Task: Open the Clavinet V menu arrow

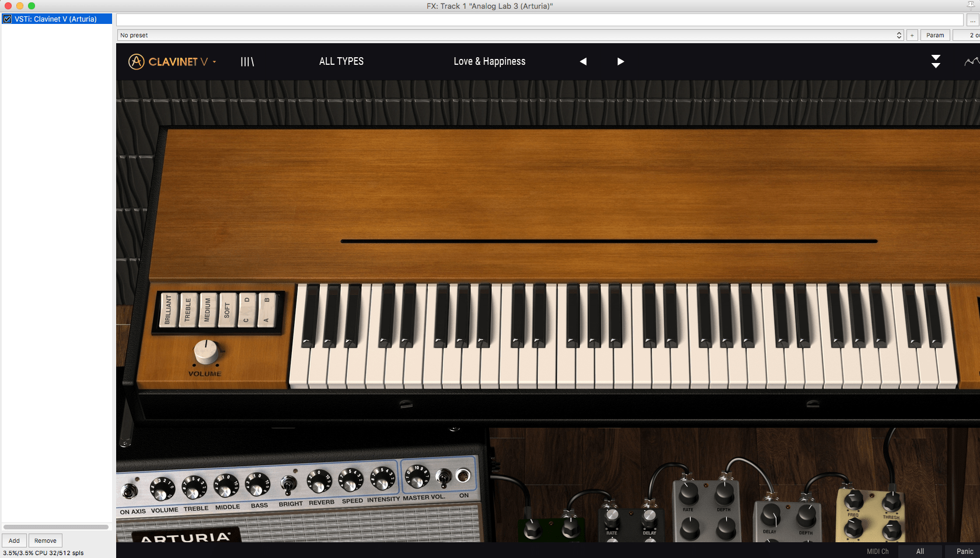Action: [214, 61]
